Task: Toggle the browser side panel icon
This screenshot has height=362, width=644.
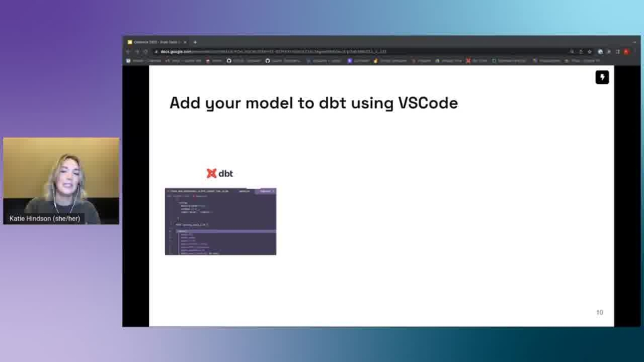Action: (617, 52)
